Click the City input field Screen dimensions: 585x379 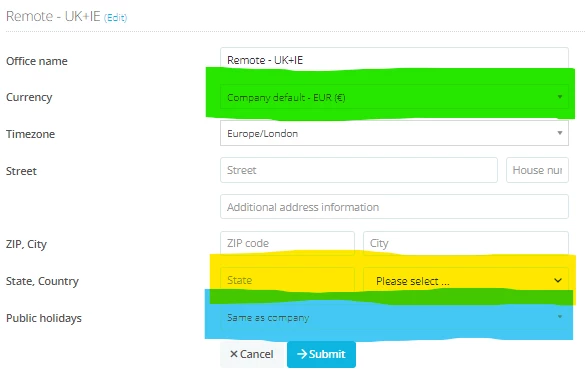coord(466,243)
